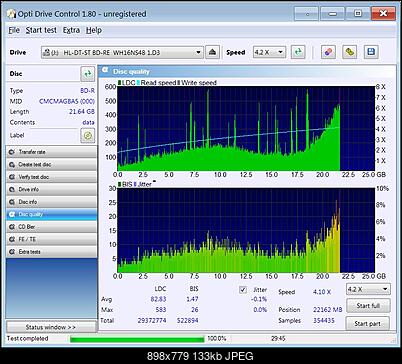Click the LDC total value 29372774
The image size is (402, 364).
(152, 320)
